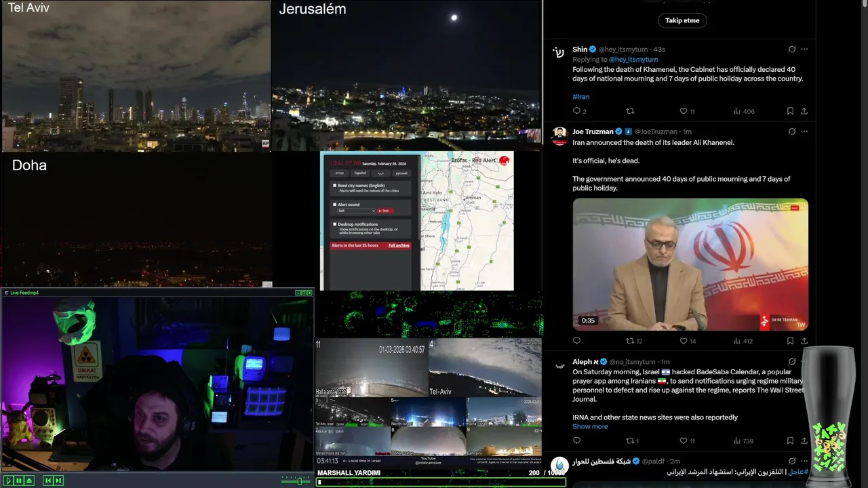Open the #Iran hashtag link
Viewport: 868px width, 488px height.
click(x=580, y=97)
